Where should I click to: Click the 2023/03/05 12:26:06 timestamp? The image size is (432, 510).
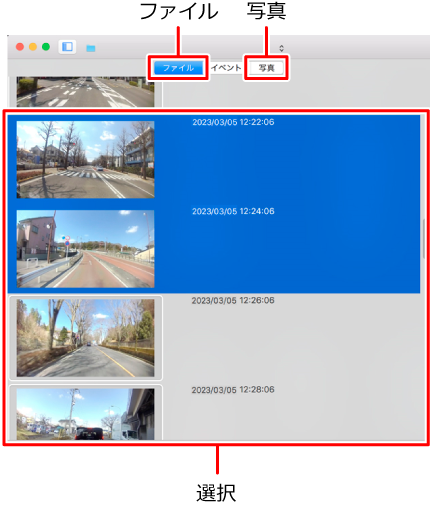click(233, 301)
